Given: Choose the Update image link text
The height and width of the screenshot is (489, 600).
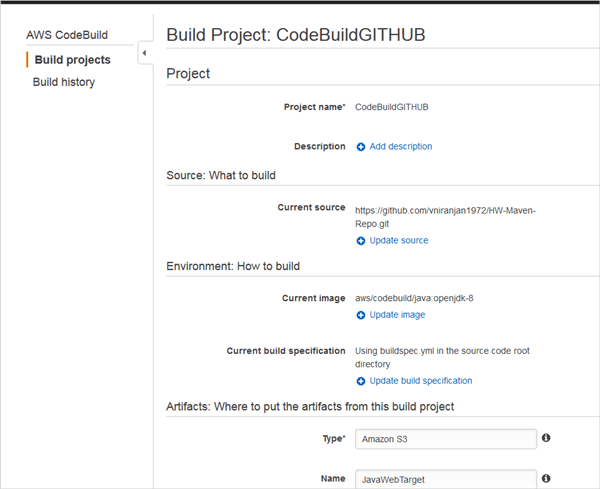Looking at the screenshot, I should [397, 315].
